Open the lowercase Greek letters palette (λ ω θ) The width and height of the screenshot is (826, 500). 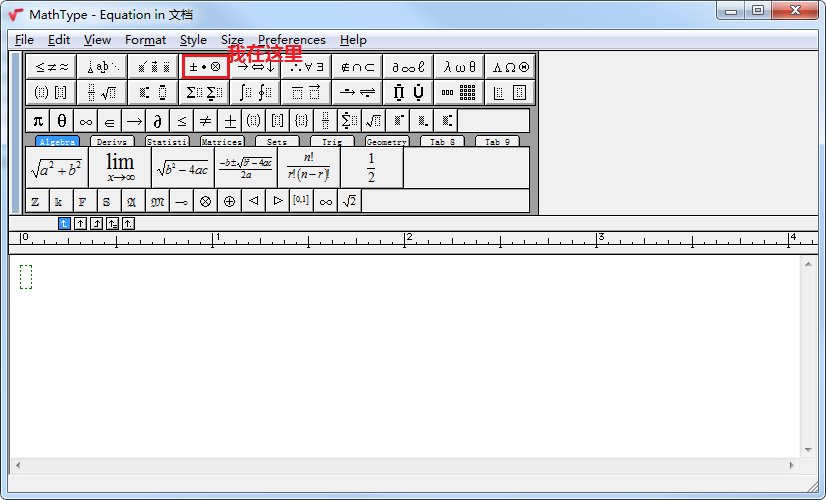pos(460,67)
